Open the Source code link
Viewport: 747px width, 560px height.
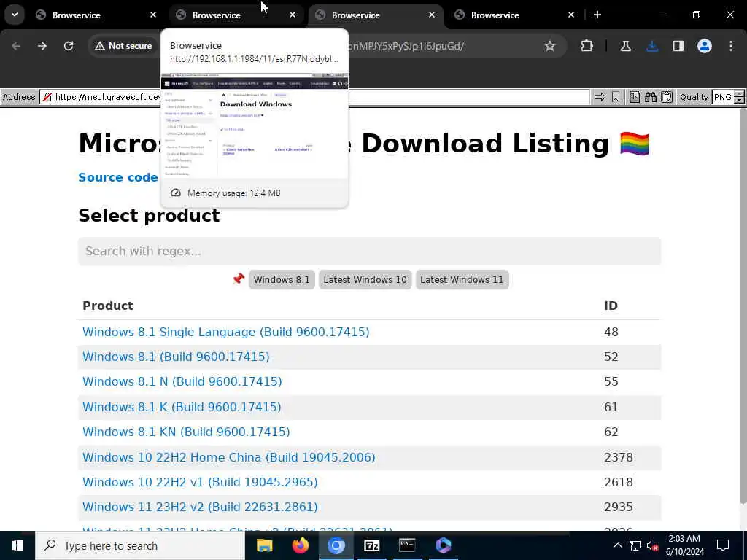point(117,177)
